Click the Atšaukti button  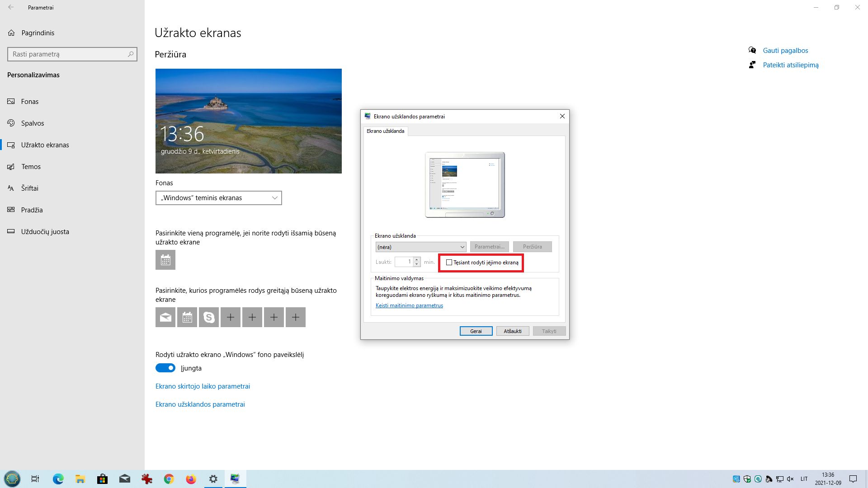pos(512,331)
